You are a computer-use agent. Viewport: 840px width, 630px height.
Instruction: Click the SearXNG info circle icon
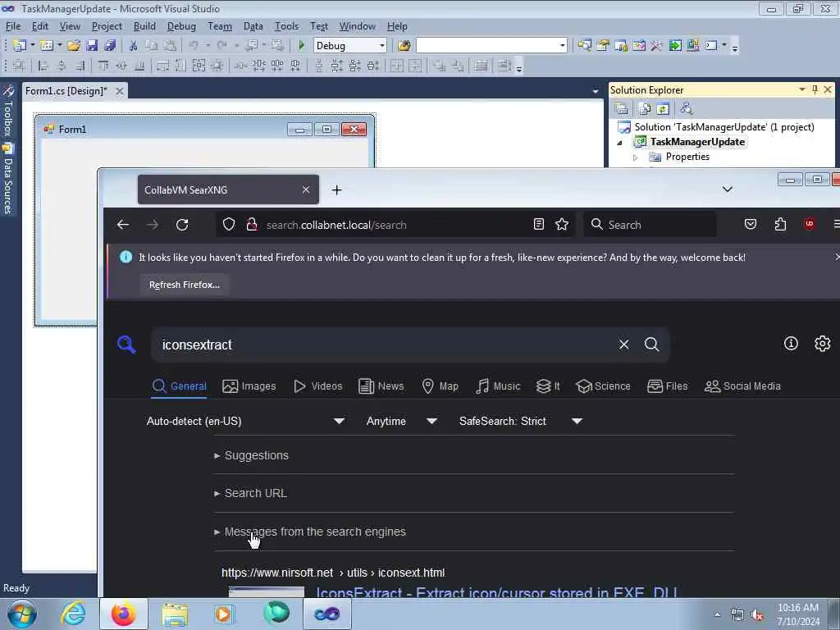[x=791, y=344]
